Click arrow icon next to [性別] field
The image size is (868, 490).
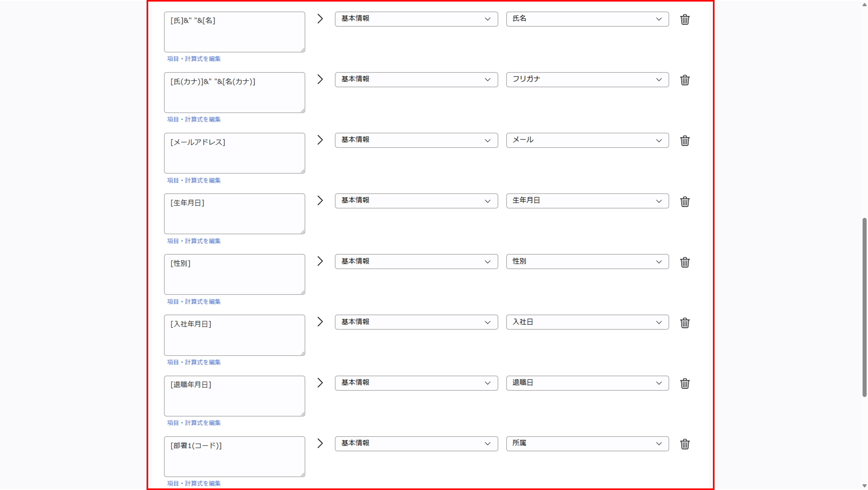click(x=320, y=261)
